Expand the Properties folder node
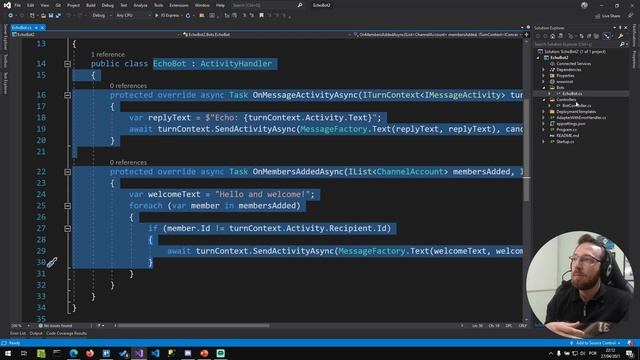Viewport: 640px width, 360px height. point(543,76)
